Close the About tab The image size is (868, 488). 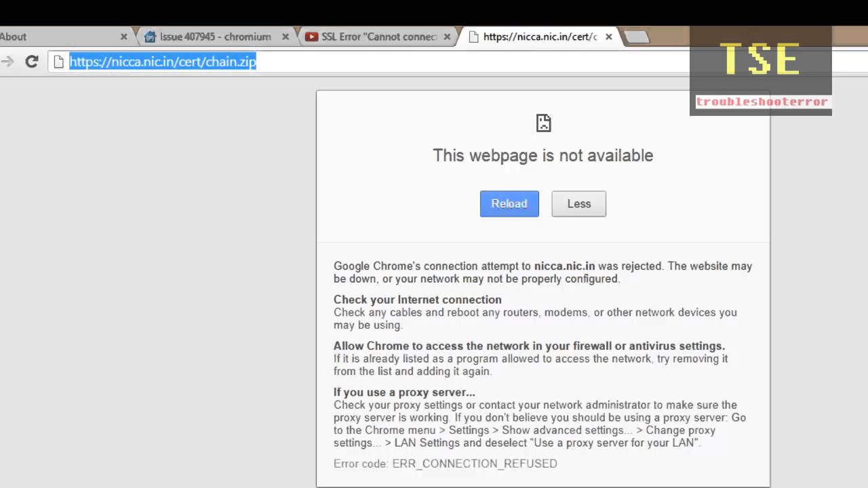124,37
